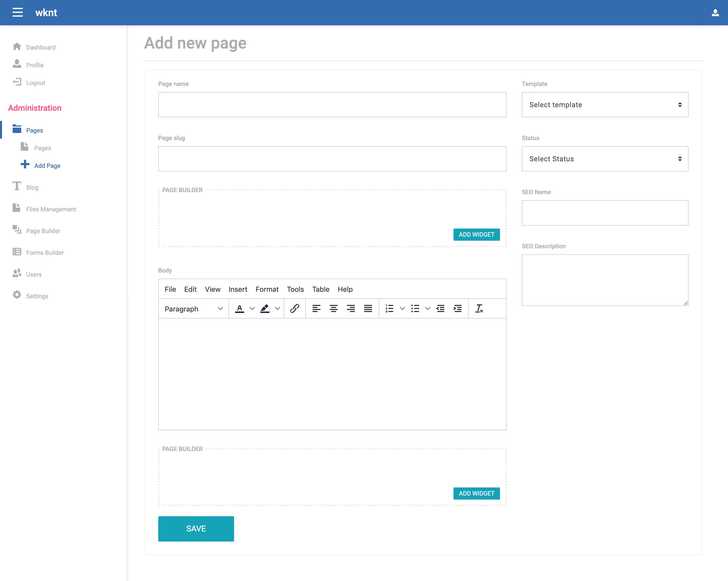
Task: Grab the SEO Description resize handle
Action: pos(686,303)
